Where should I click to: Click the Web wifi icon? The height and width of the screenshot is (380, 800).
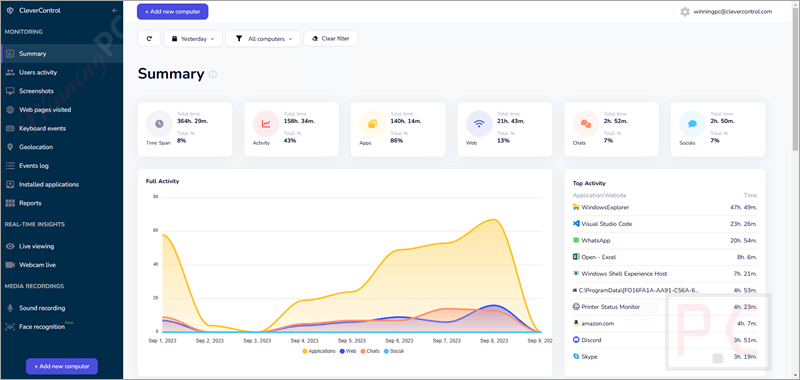tap(479, 123)
